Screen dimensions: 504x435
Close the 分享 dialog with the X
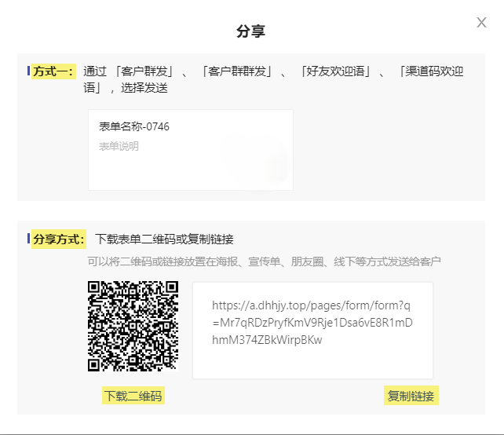pyautogui.click(x=481, y=23)
